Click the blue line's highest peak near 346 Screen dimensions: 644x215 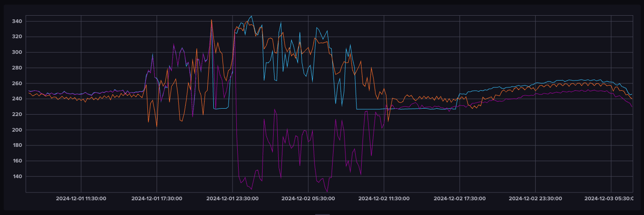(x=251, y=16)
